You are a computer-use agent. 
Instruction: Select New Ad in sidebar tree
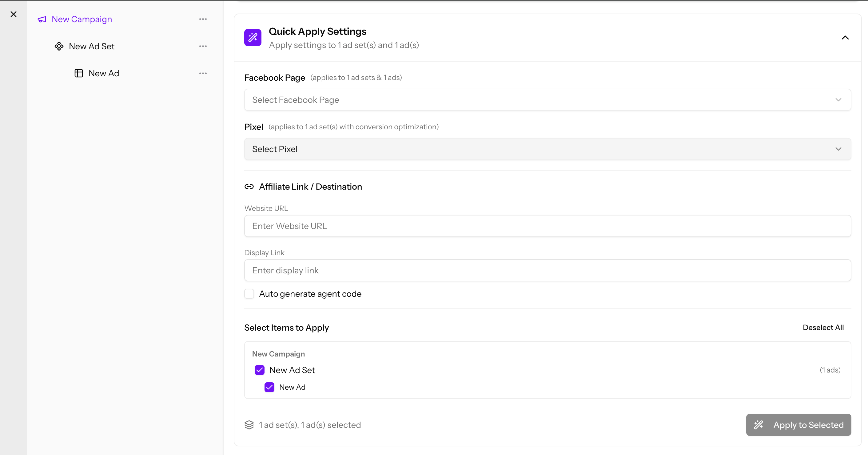tap(104, 73)
